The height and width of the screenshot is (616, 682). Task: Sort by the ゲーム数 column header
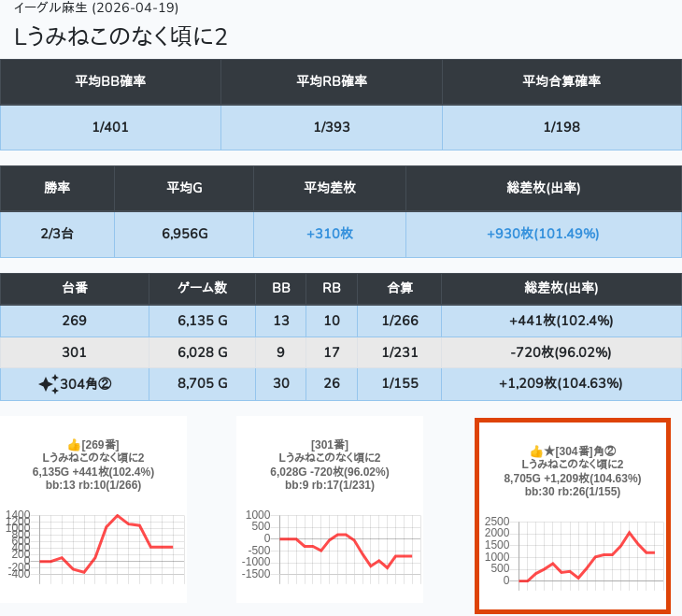(202, 289)
